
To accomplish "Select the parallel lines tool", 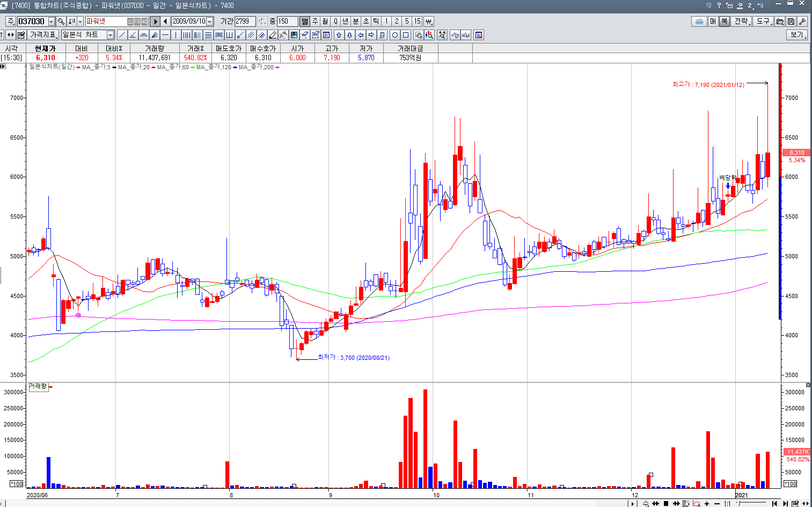I will click(250, 35).
